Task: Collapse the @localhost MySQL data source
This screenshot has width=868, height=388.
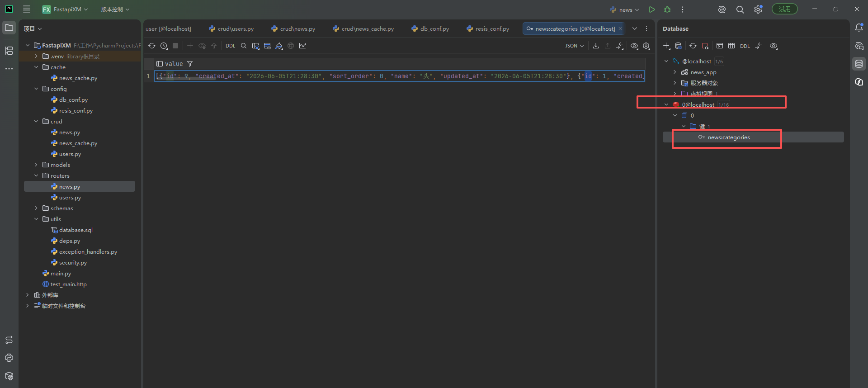Action: pos(666,61)
